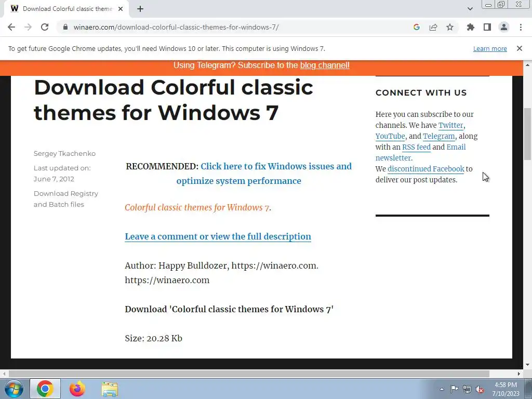
Task: Click the scroll up arrow
Action: pyautogui.click(x=527, y=65)
